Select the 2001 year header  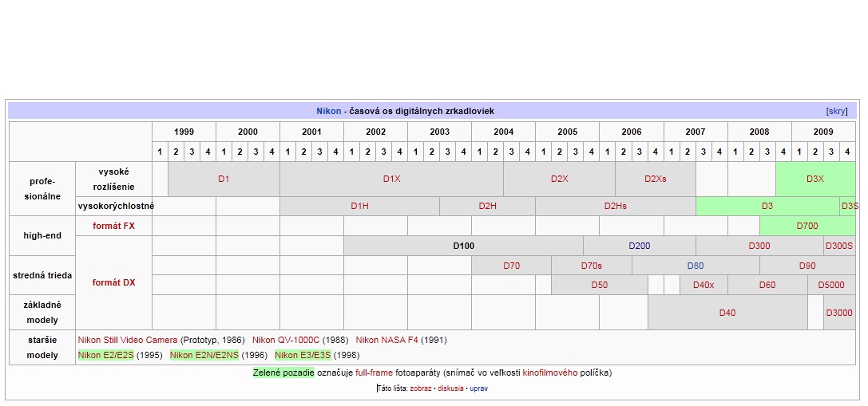(311, 132)
